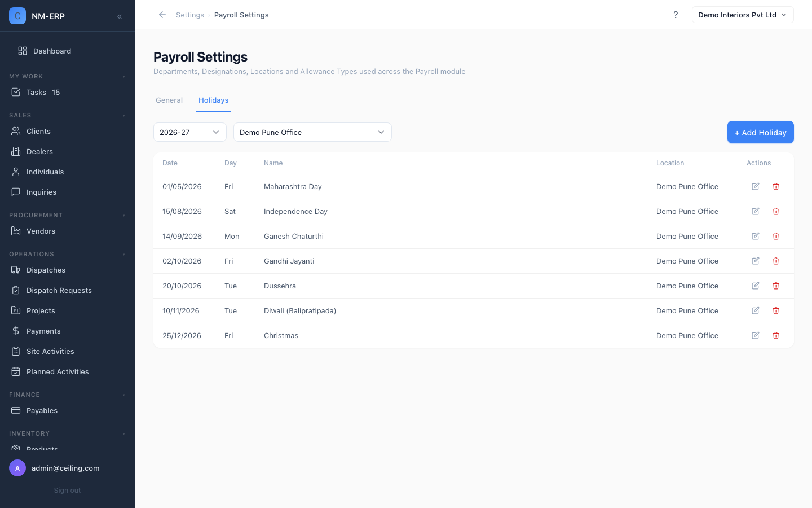Collapse the sidebar with double-chevron icon
This screenshot has width=812, height=508.
[120, 16]
